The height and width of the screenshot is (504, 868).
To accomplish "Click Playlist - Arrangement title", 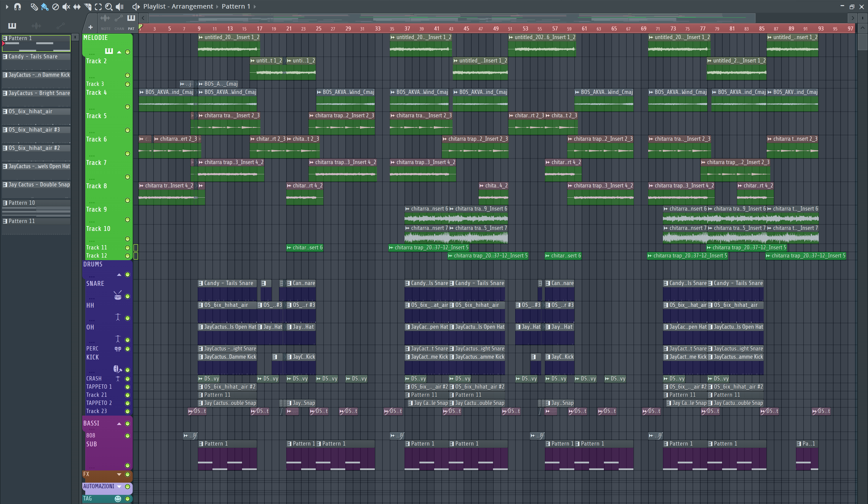I will click(178, 7).
